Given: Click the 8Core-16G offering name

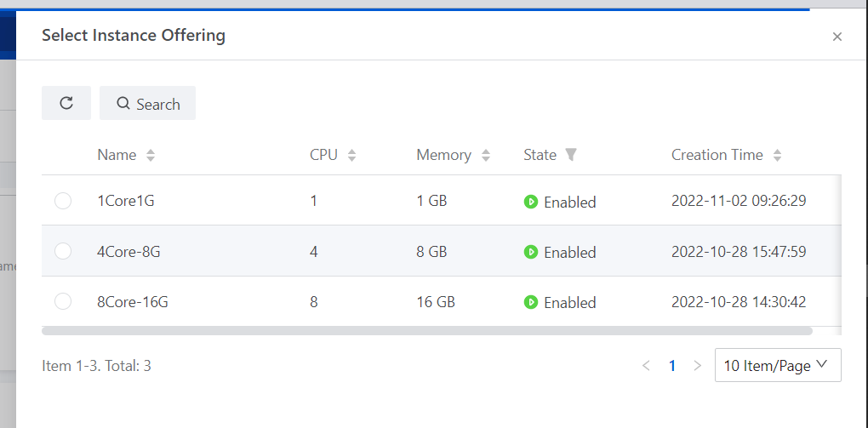Looking at the screenshot, I should pos(133,302).
